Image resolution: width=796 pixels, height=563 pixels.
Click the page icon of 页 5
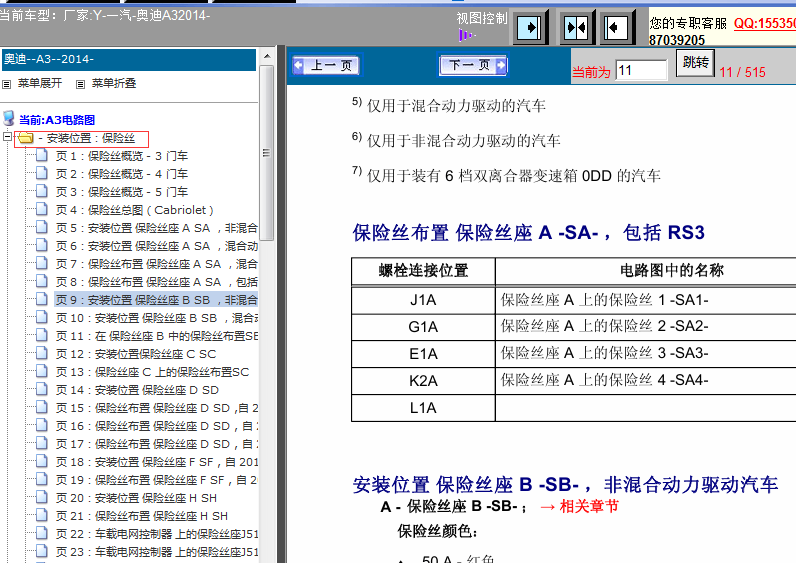42,227
